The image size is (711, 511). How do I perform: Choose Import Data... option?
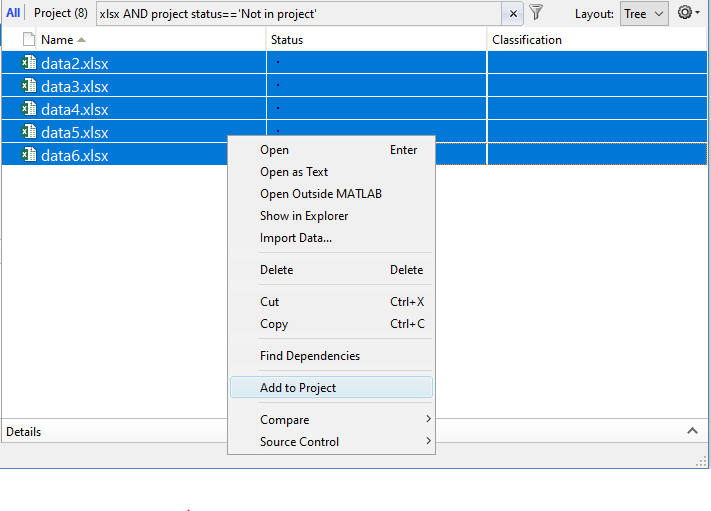pos(331,238)
